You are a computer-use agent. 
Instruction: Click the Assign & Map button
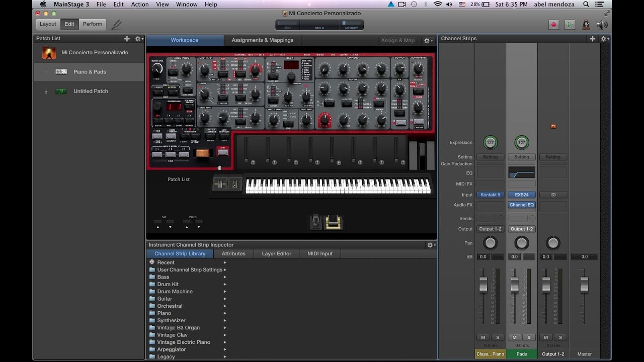(x=398, y=40)
